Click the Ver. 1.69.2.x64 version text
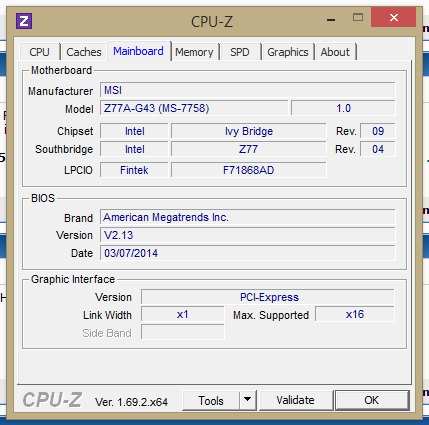429x425 pixels. [x=131, y=402]
